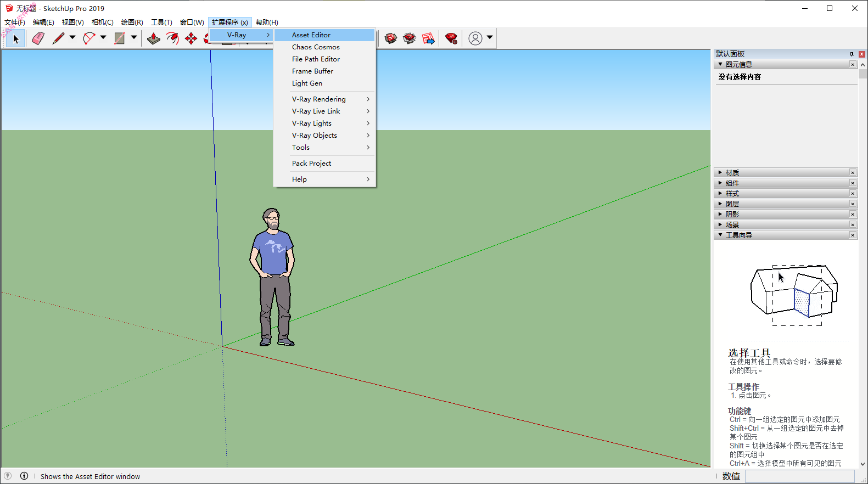Select the Rectangle shape tool

coord(119,38)
